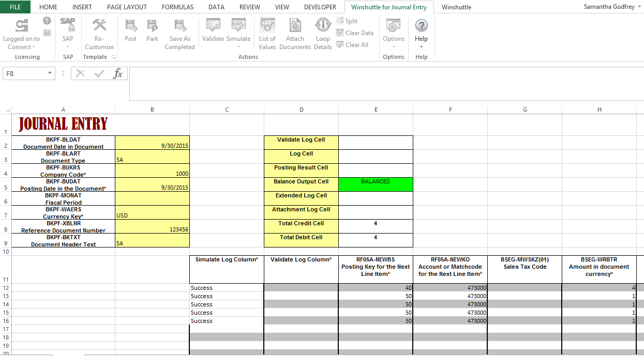Switch to the VIEW tab
The height and width of the screenshot is (356, 644).
click(282, 7)
